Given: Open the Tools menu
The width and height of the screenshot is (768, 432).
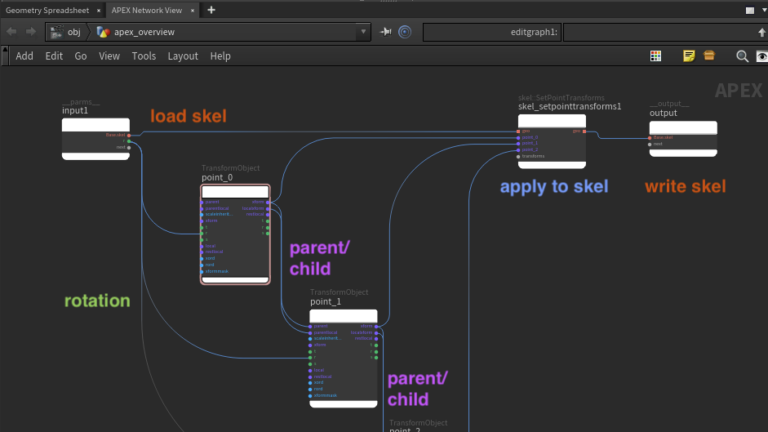Looking at the screenshot, I should [144, 56].
